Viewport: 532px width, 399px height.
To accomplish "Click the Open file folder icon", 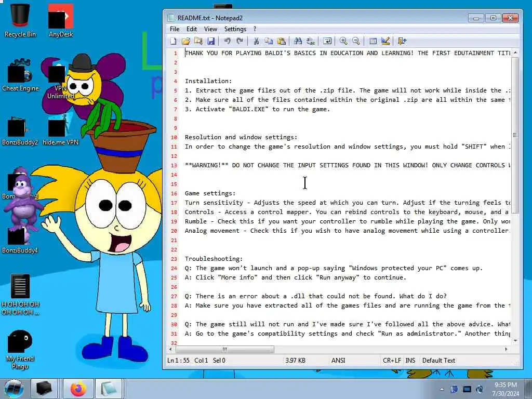I will [186, 41].
